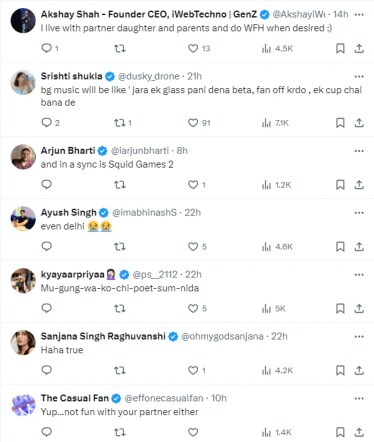Share kyayaarpriyaa's Mu-gung-wa tweet

(359, 308)
